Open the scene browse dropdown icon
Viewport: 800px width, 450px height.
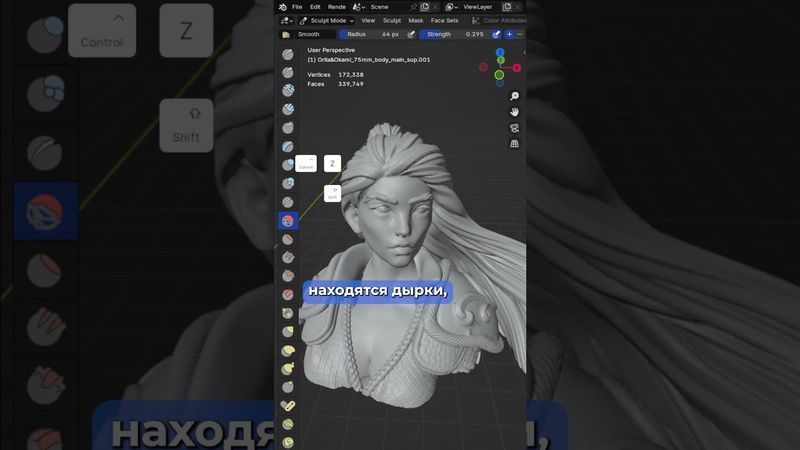tap(359, 7)
